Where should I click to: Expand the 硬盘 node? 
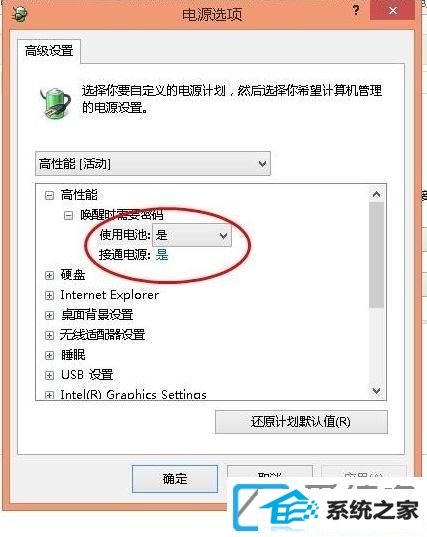(x=49, y=275)
